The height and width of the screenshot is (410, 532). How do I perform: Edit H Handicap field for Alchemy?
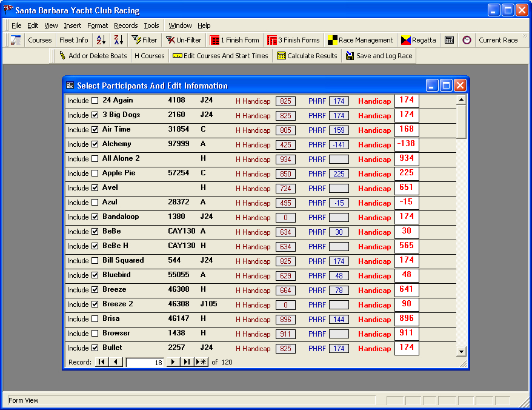tap(285, 145)
